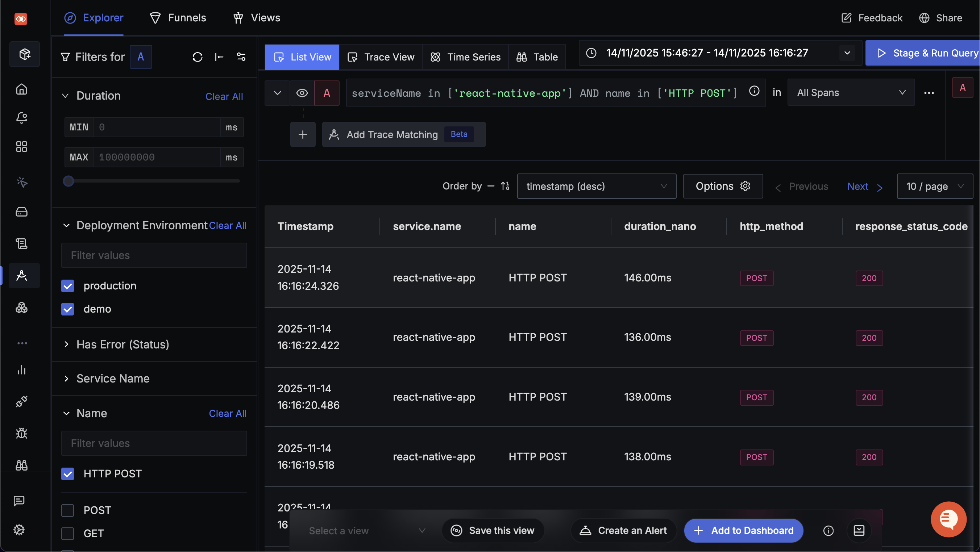Screen dimensions: 980x552
Task: Switch to the Trace View tab
Action: pos(381,57)
